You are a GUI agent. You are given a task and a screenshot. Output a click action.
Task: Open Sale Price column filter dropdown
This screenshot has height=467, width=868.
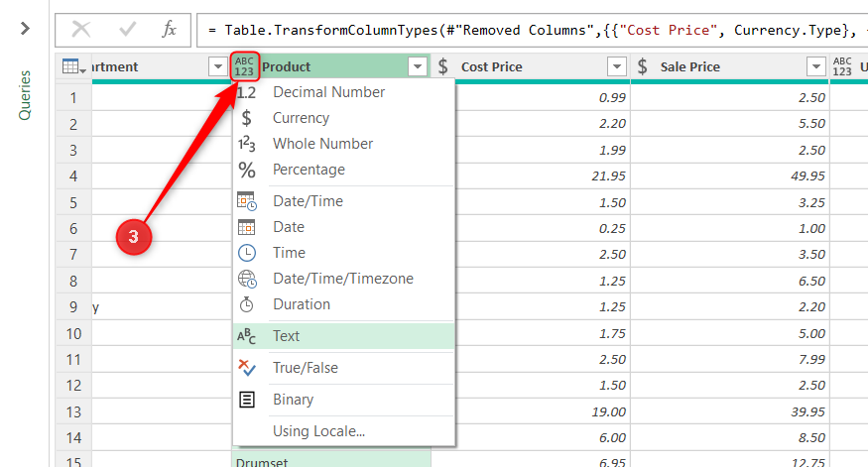coord(816,67)
